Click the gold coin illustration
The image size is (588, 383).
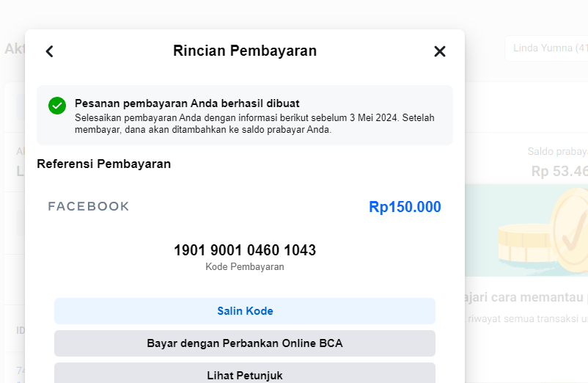(x=557, y=227)
